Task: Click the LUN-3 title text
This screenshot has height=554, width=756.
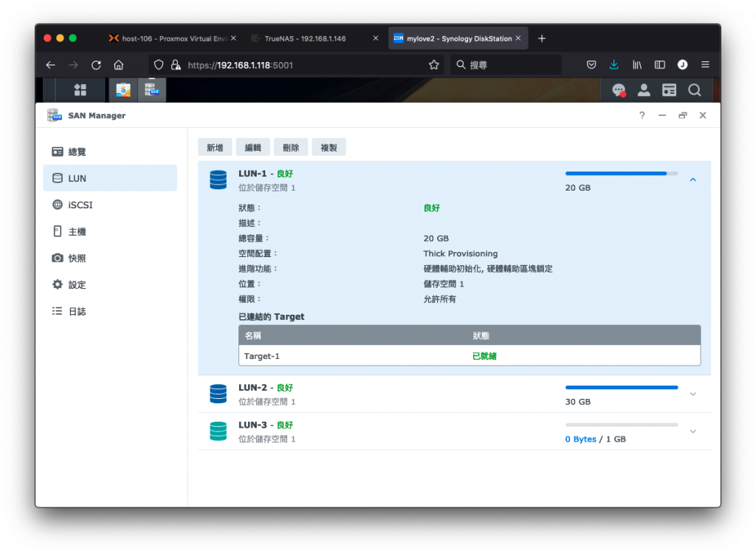Action: point(252,425)
